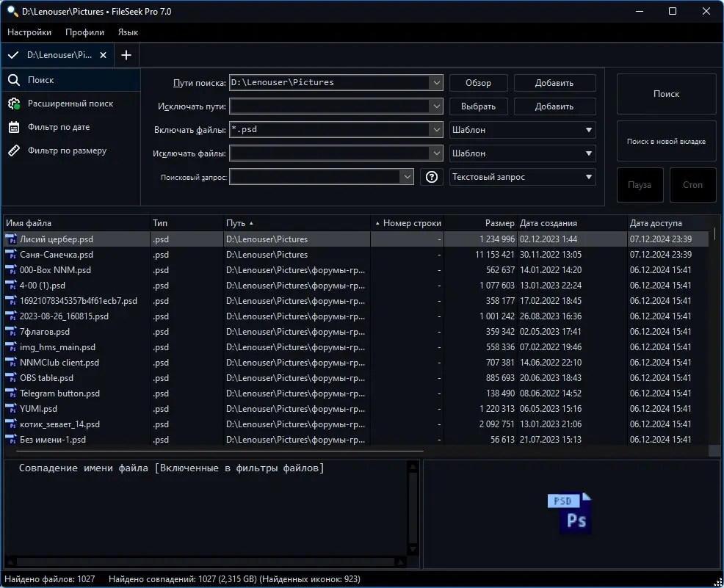724x588 pixels.
Task: Open the Язык menu
Action: pos(128,32)
